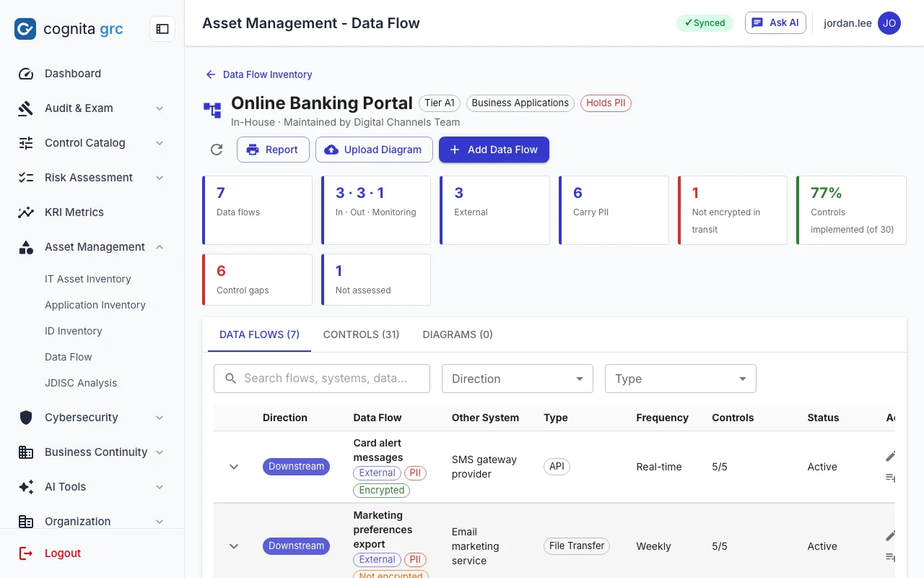Click Add Data Flow
The height and width of the screenshot is (578, 924).
[x=494, y=150]
